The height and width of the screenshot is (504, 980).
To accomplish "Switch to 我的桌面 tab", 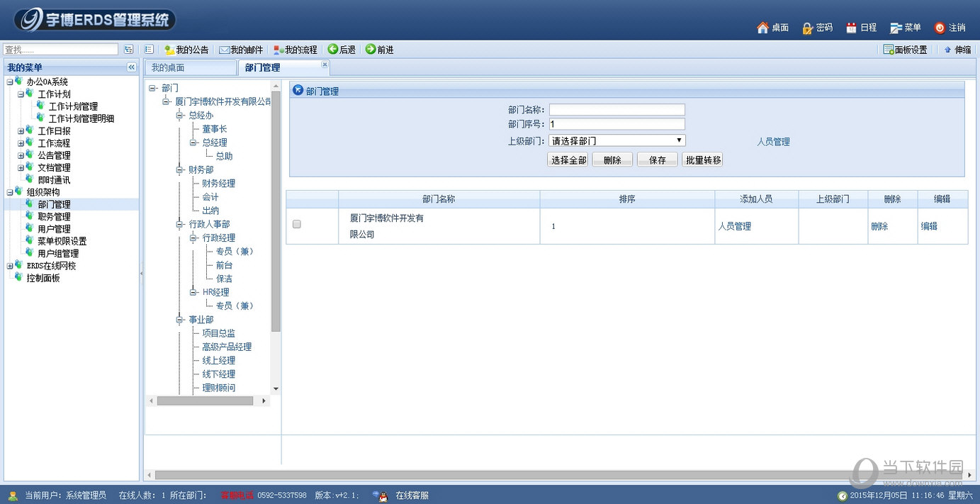I will [191, 68].
